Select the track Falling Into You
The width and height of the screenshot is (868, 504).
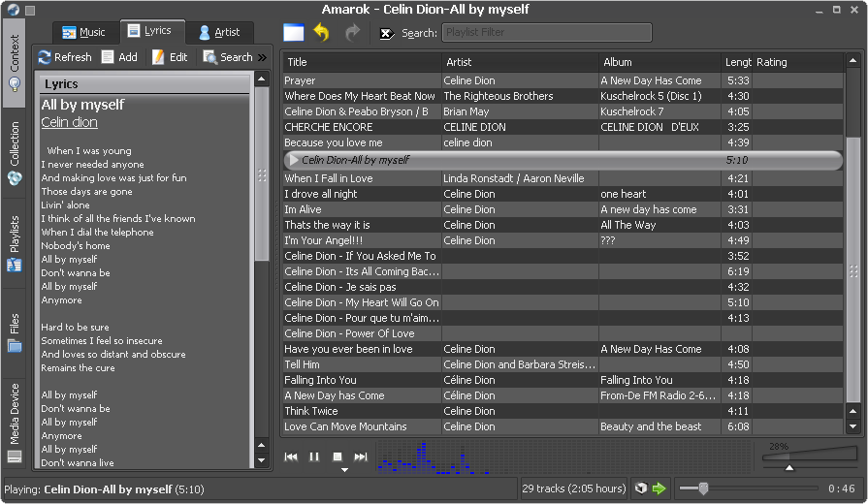click(563, 380)
